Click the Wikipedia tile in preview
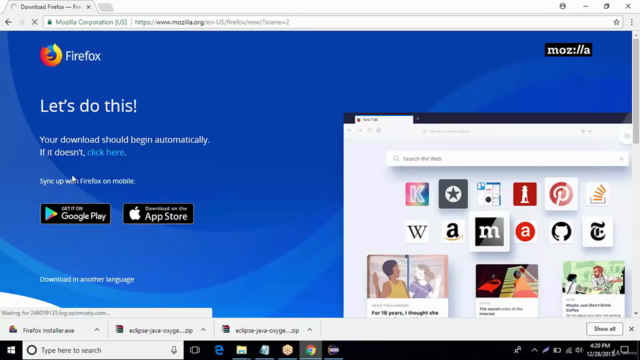This screenshot has width=640, height=360. click(x=417, y=231)
